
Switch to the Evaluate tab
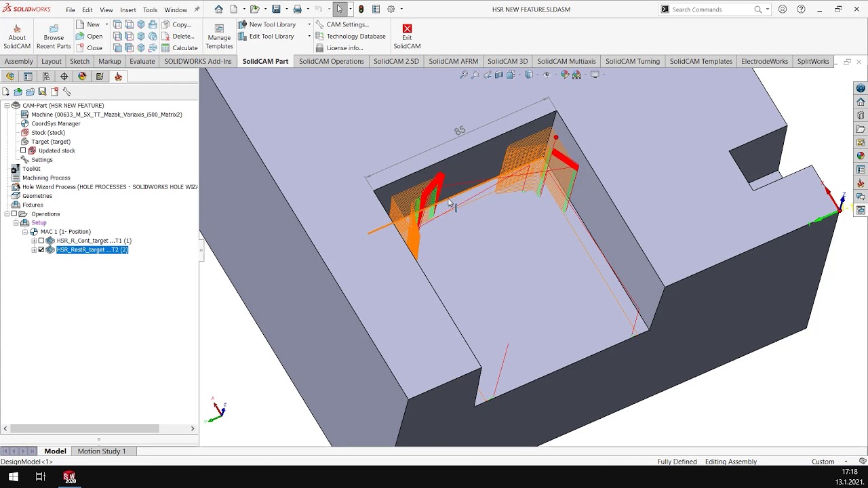pos(142,61)
